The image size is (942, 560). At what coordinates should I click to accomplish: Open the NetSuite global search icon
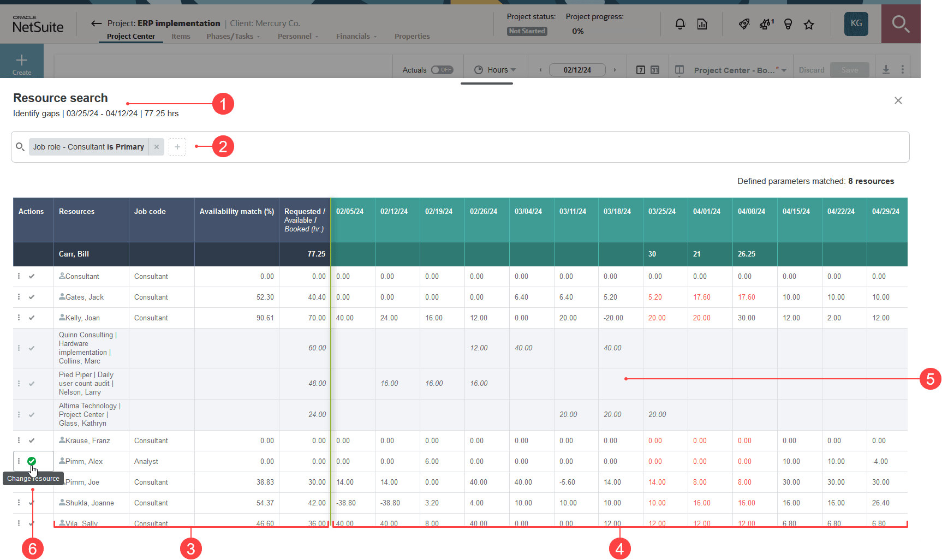click(x=901, y=23)
